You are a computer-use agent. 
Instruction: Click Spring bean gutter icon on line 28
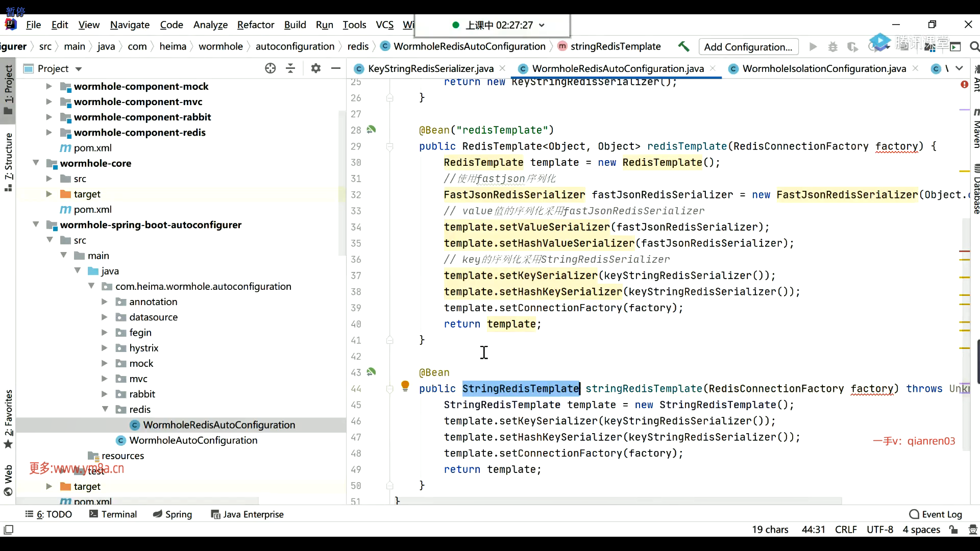point(372,130)
